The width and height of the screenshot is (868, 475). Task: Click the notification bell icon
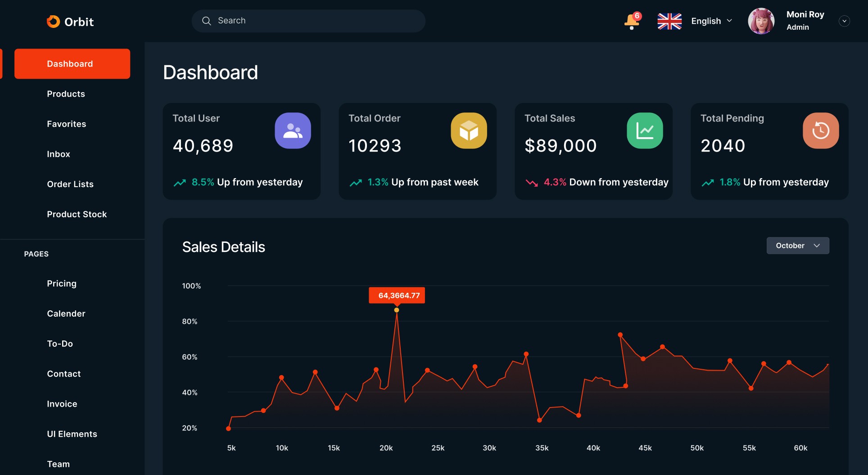click(632, 21)
